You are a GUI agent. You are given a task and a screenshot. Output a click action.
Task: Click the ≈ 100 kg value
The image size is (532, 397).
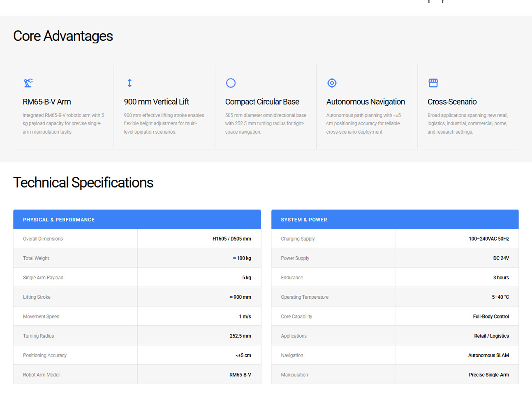point(242,258)
